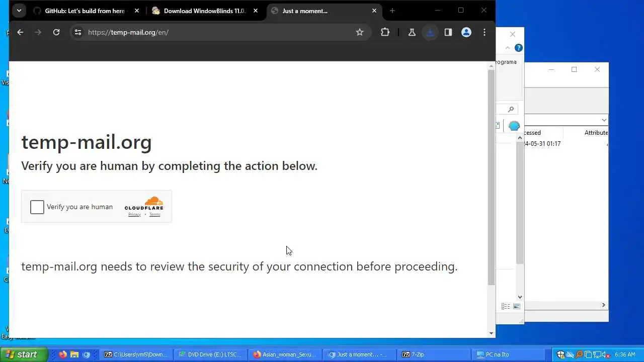Close the Just a moment... tab
Image resolution: width=644 pixels, height=362 pixels.
click(x=374, y=11)
